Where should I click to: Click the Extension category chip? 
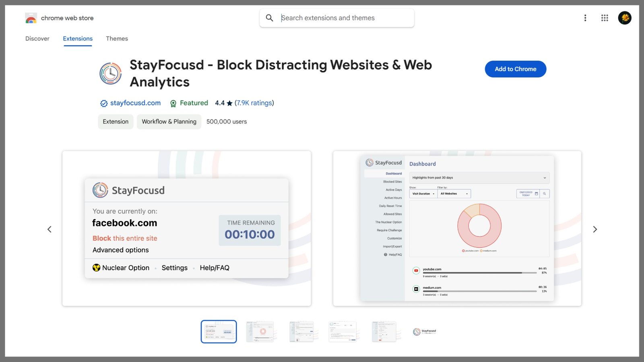coord(116,121)
